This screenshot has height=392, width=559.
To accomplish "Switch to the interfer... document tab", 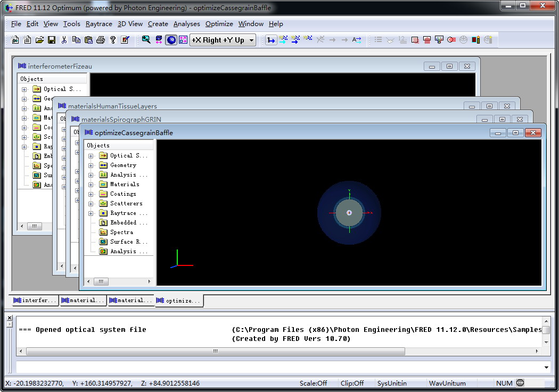I will pyautogui.click(x=35, y=301).
